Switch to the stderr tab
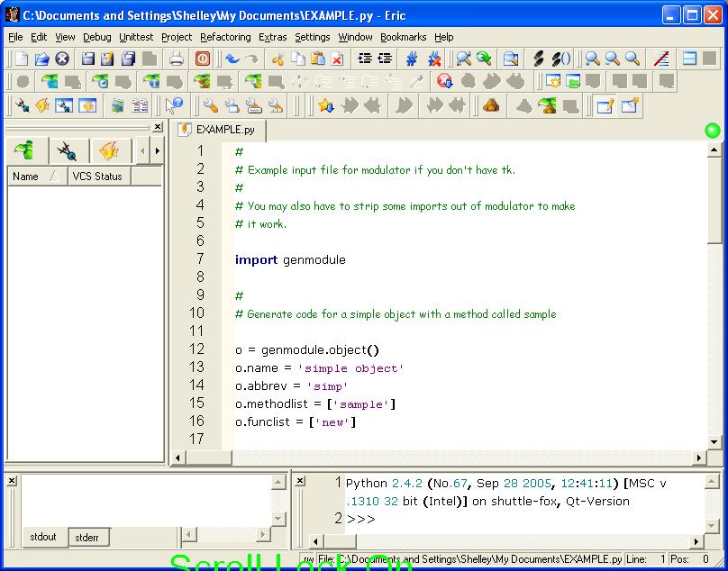Viewport: 728px width, 571px height. (x=87, y=538)
